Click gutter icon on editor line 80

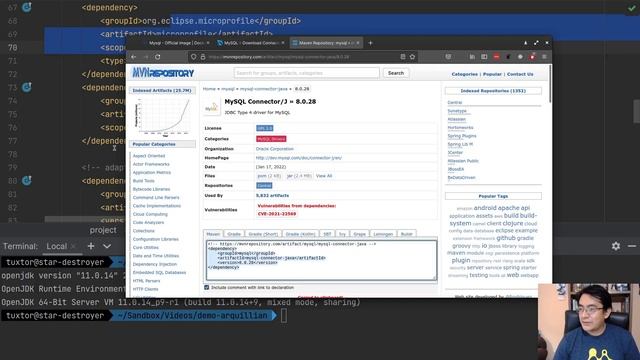click(x=27, y=180)
